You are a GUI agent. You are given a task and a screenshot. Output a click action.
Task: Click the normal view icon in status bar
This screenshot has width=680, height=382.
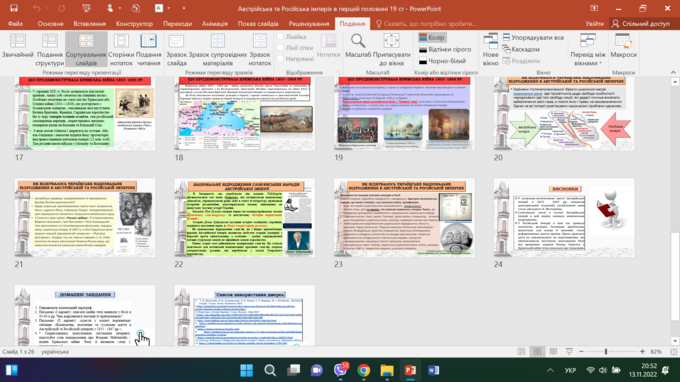click(522, 352)
